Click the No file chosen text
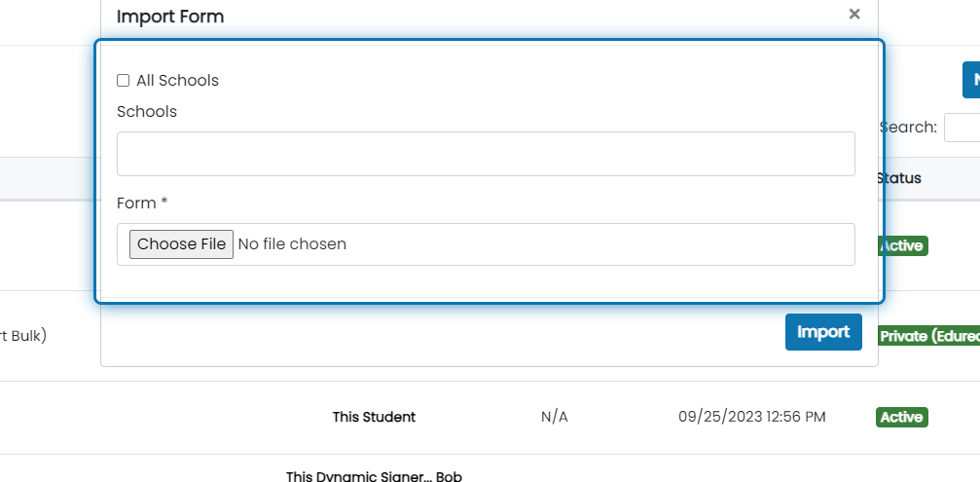980x482 pixels. pyautogui.click(x=292, y=243)
